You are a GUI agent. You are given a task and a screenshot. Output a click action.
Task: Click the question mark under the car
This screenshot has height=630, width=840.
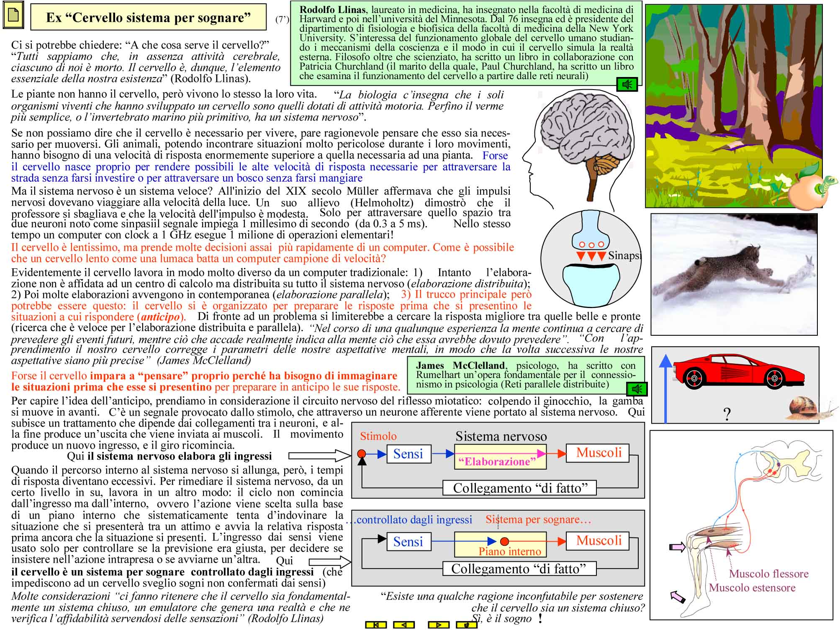point(727,414)
